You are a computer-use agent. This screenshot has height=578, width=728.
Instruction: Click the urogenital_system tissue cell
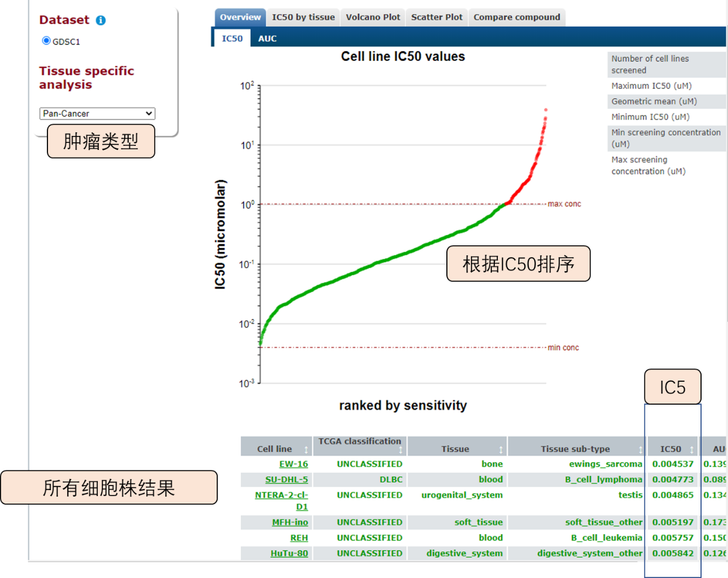(x=462, y=495)
